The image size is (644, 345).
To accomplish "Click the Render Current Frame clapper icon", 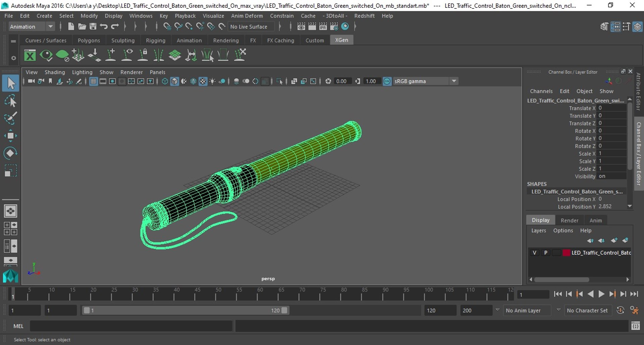I will [312, 27].
